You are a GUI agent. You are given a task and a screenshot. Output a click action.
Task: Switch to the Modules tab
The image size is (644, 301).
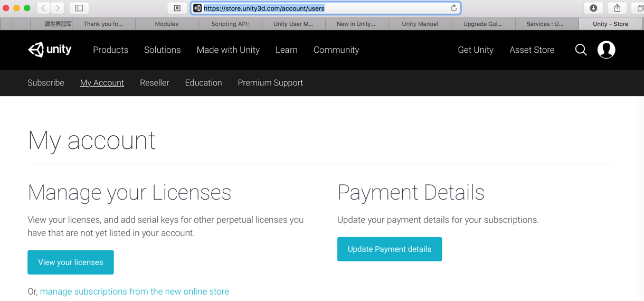pyautogui.click(x=167, y=24)
